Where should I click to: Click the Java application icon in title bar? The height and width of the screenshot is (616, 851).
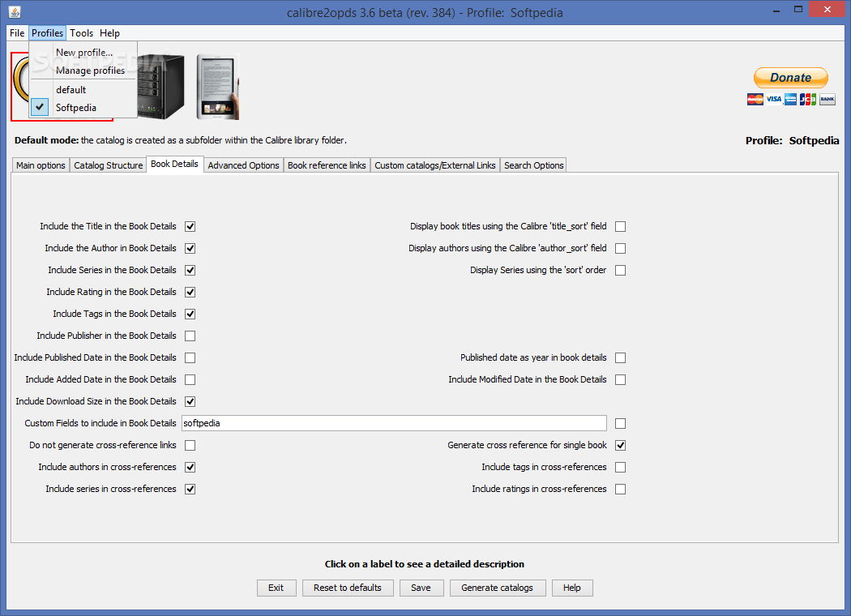point(15,12)
